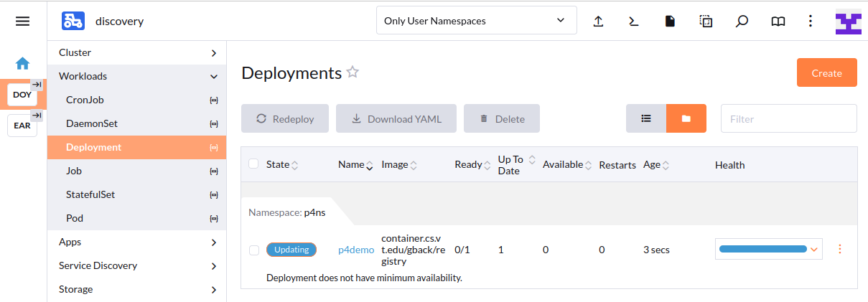Download the KubeConfig file icon
This screenshot has width=868, height=302.
tap(670, 22)
